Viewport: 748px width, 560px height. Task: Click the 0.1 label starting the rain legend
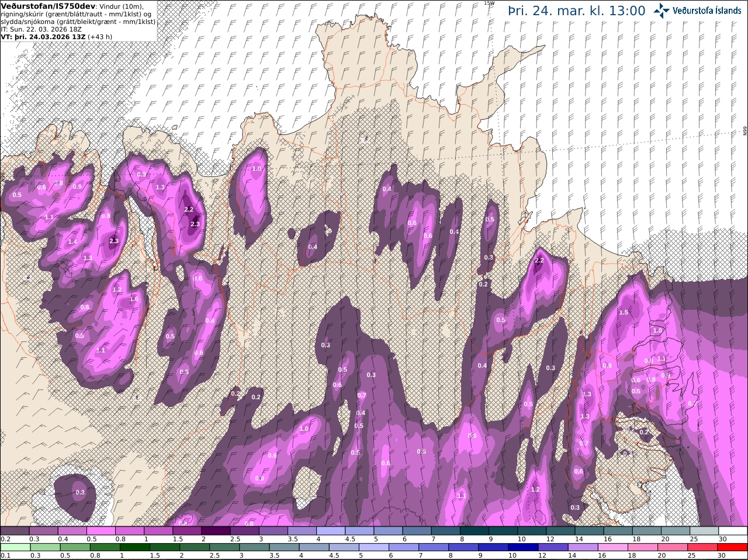point(5,555)
